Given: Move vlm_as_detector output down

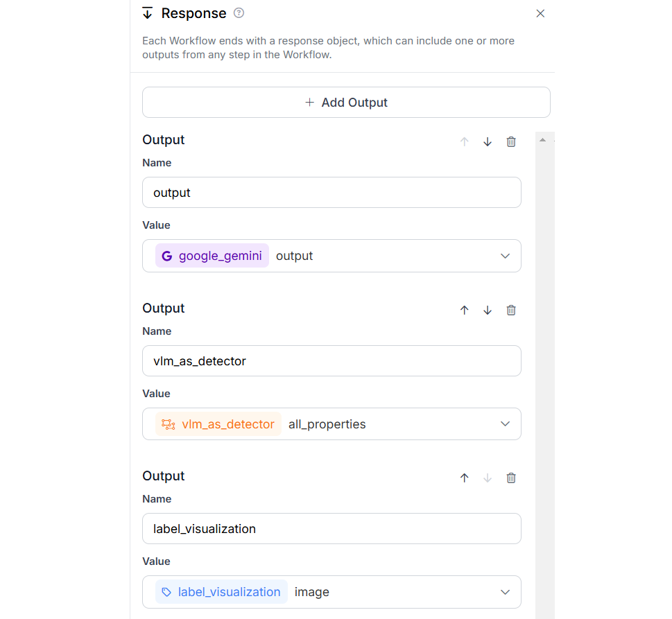Looking at the screenshot, I should (x=488, y=310).
